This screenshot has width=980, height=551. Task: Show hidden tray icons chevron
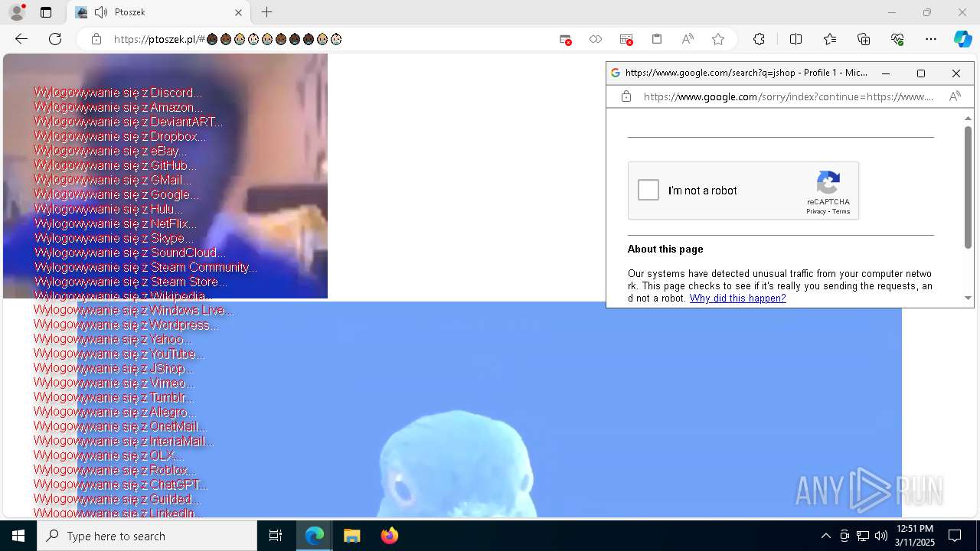(x=825, y=536)
